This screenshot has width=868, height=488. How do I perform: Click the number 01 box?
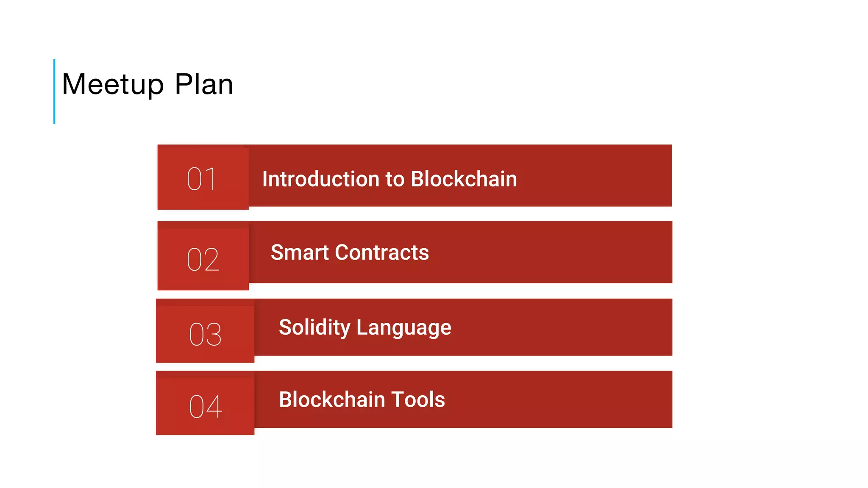pos(203,177)
